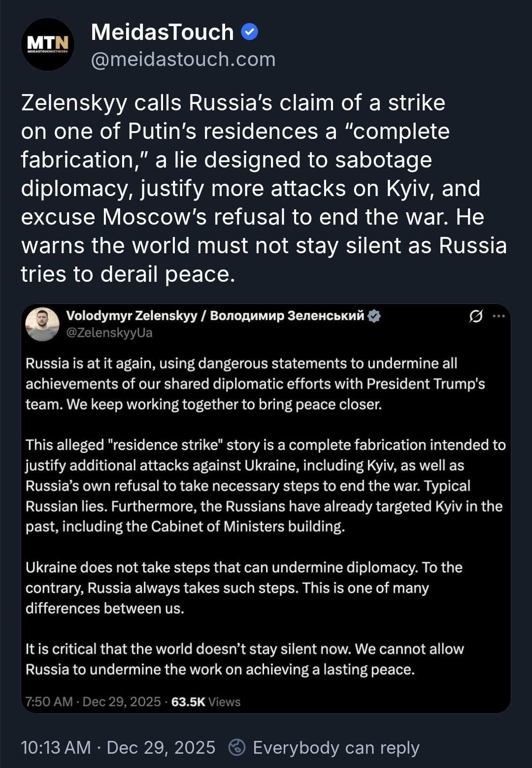532x768 pixels.
Task: Click the MeidasTouch MTN profile avatar
Action: click(x=47, y=44)
